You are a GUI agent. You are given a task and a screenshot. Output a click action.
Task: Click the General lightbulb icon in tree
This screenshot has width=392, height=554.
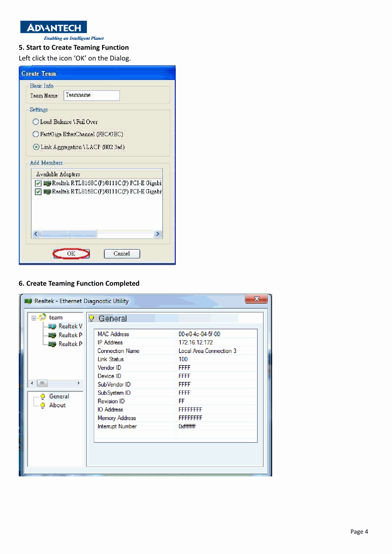[x=43, y=396]
